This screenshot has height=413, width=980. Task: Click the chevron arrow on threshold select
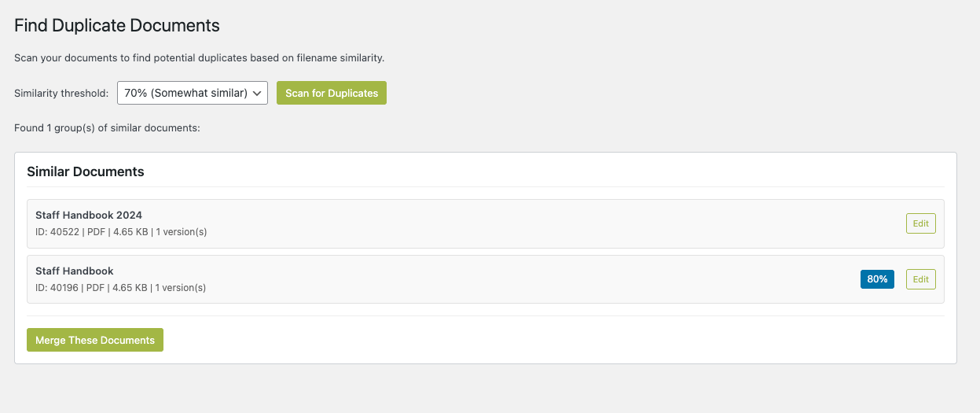point(257,93)
